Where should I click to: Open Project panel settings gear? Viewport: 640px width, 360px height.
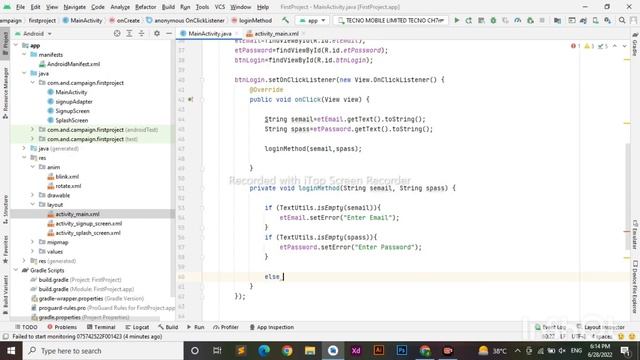point(157,33)
